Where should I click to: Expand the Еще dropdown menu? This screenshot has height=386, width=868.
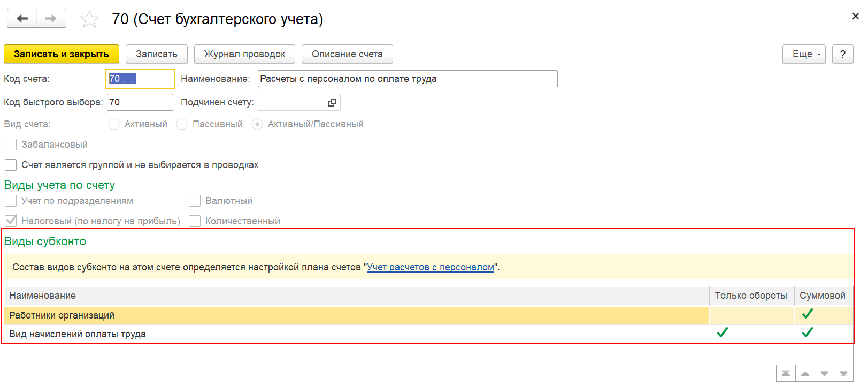coord(804,54)
